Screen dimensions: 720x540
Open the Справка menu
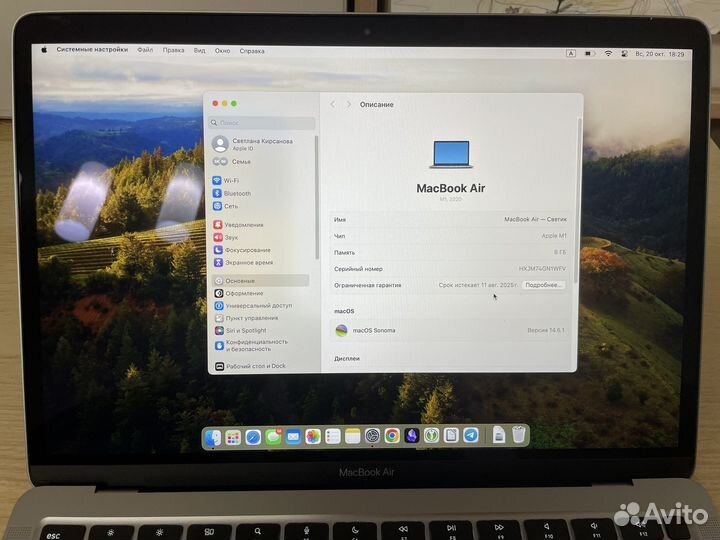[252, 51]
